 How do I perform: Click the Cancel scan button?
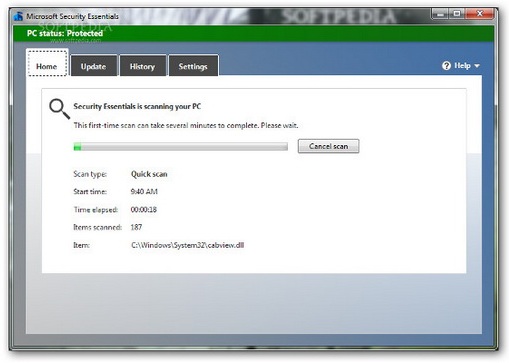tap(328, 146)
